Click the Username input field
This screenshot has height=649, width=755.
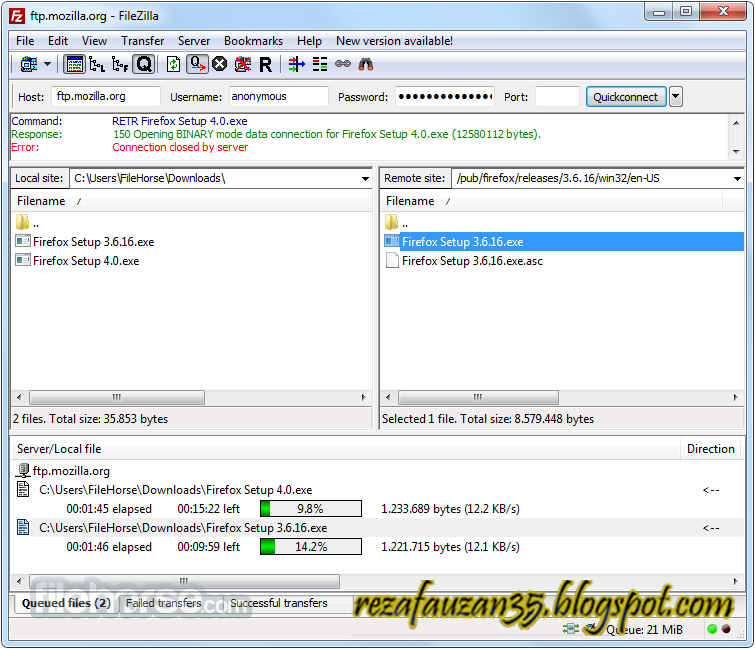point(279,96)
